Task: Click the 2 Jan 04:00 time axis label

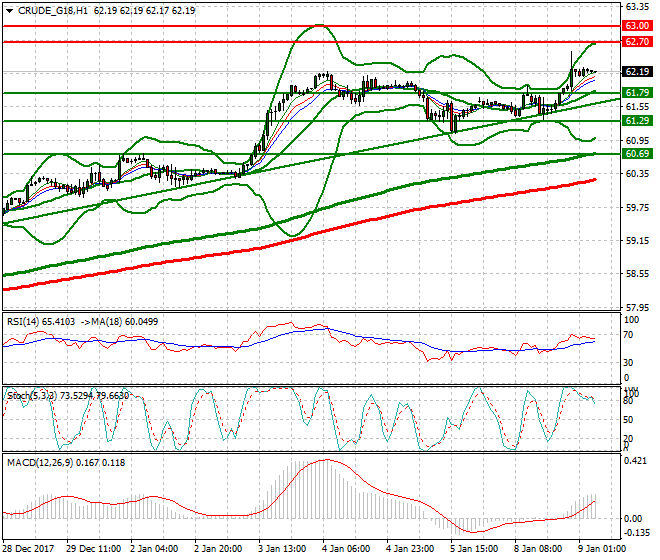Action: pyautogui.click(x=154, y=549)
